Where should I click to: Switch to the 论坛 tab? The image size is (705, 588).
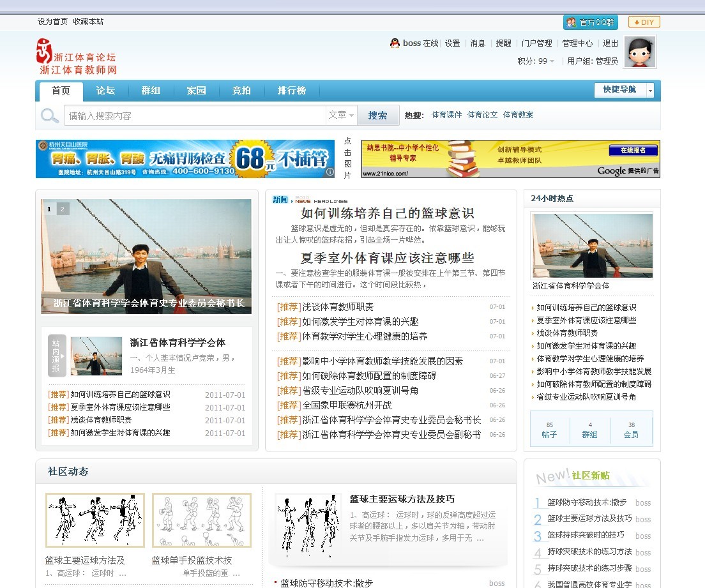(105, 91)
